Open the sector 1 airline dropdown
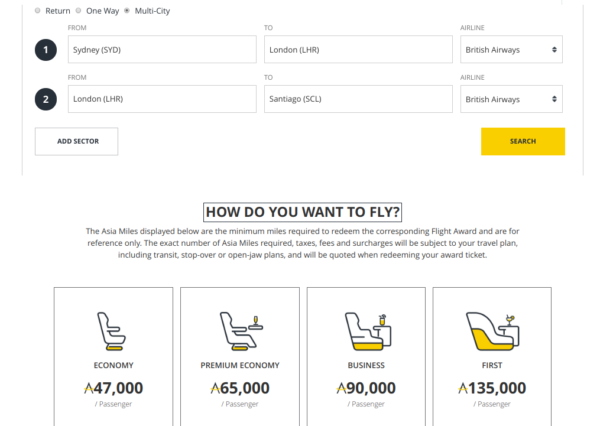Image resolution: width=600 pixels, height=426 pixels. coord(511,50)
